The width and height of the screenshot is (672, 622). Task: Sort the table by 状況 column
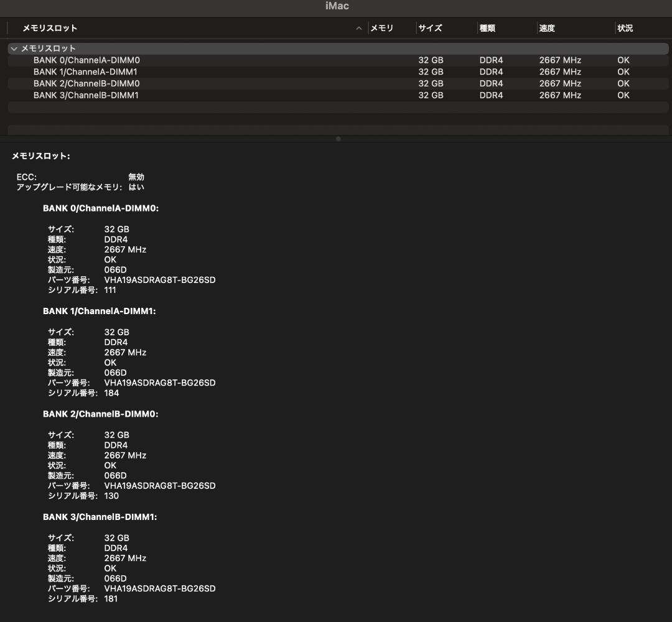tap(625, 28)
